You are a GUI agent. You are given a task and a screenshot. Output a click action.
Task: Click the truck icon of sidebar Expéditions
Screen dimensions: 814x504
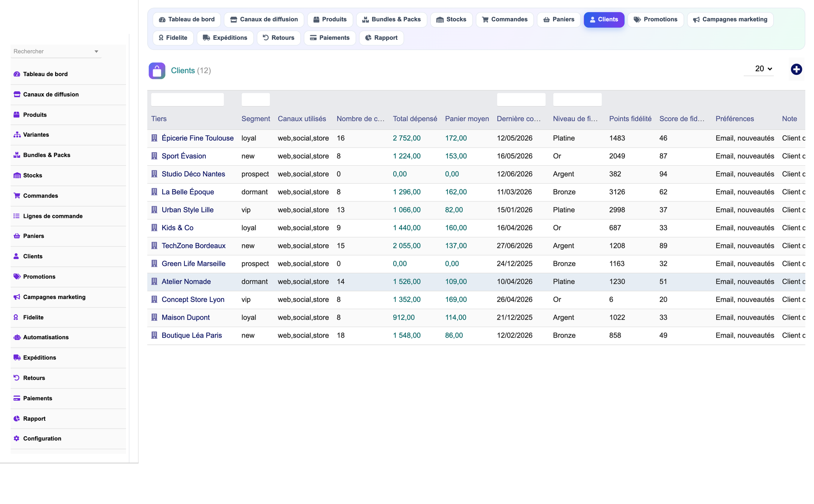click(17, 358)
